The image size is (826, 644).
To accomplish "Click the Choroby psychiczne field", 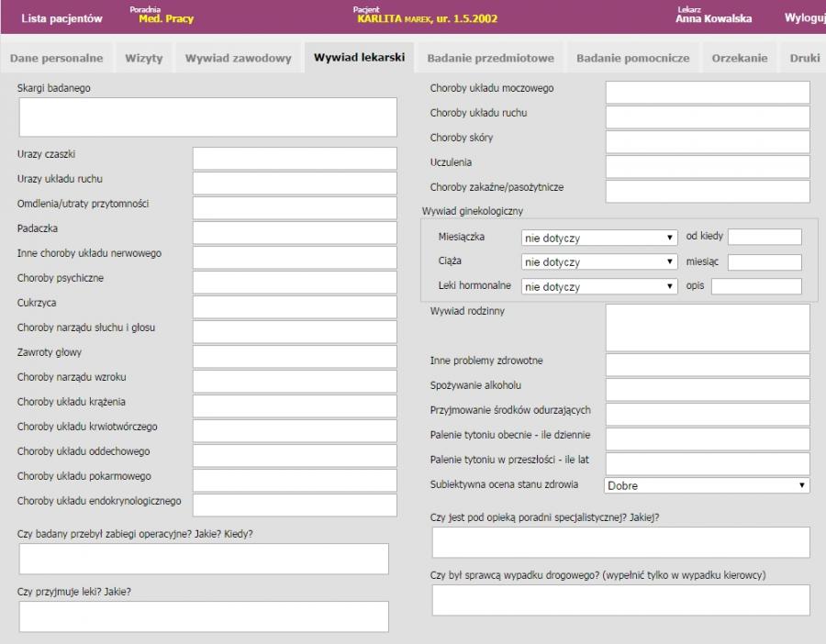I will tap(295, 283).
